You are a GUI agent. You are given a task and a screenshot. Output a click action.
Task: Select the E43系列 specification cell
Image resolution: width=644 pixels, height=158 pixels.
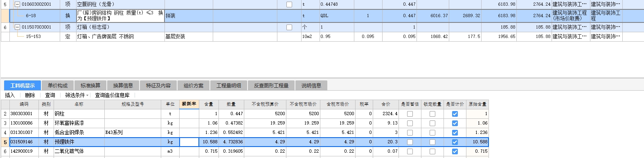[133, 133]
